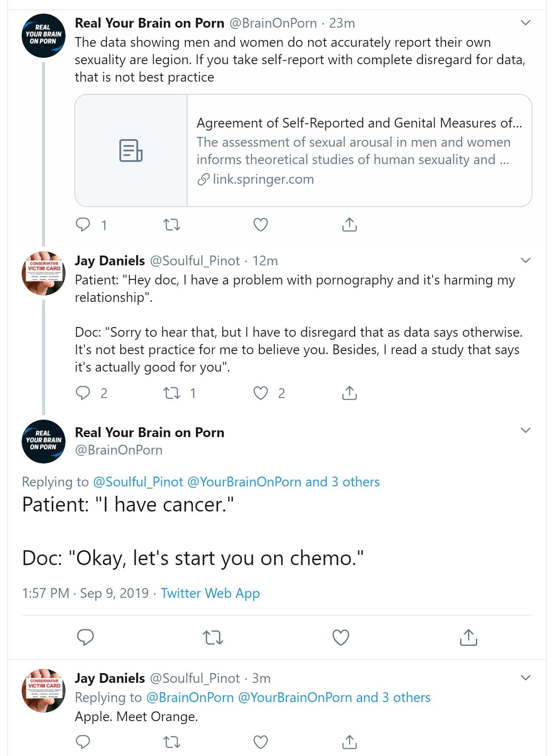This screenshot has width=552, height=756.
Task: Retweet the 'Apple. Meet Orange.' tweet
Action: (172, 742)
